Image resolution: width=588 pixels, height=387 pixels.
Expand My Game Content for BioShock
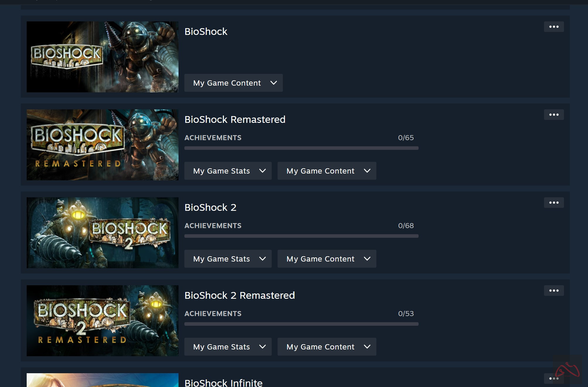tap(233, 83)
